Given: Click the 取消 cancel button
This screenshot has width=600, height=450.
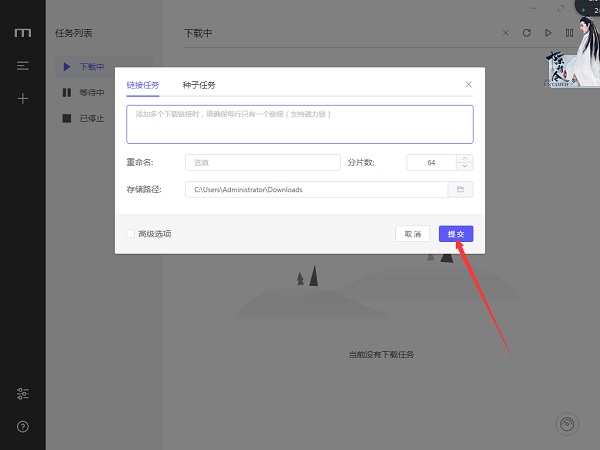Looking at the screenshot, I should click(411, 233).
